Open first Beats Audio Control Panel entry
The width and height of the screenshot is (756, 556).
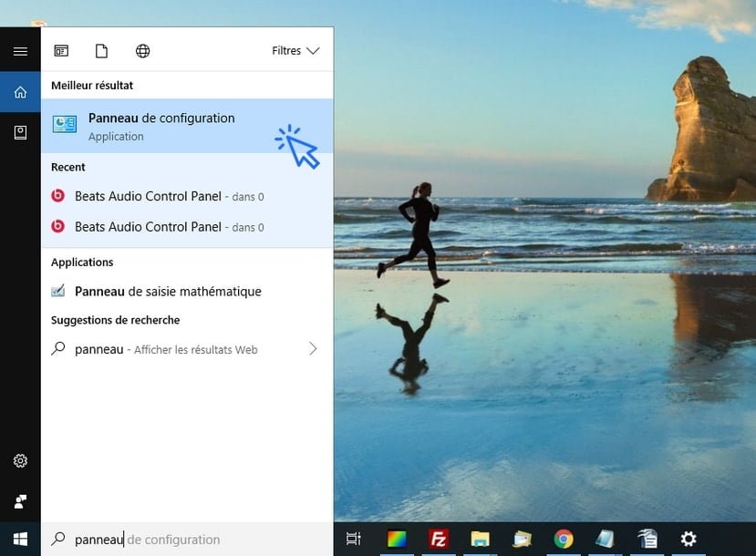[x=187, y=196]
